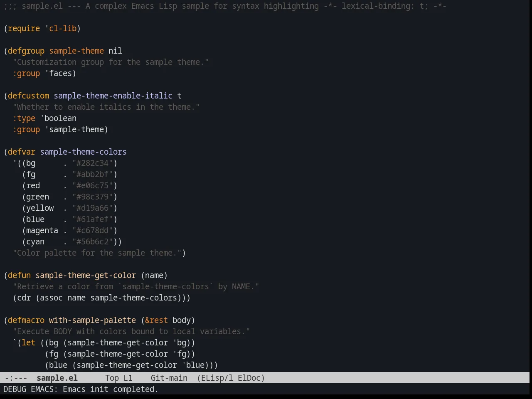Click color string "#e06c75"

93,185
